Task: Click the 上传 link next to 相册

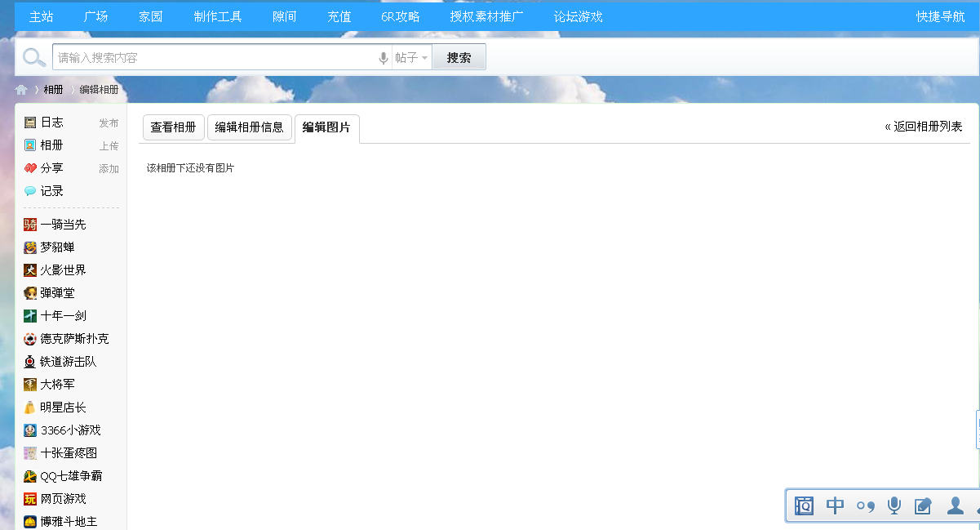Action: point(109,146)
